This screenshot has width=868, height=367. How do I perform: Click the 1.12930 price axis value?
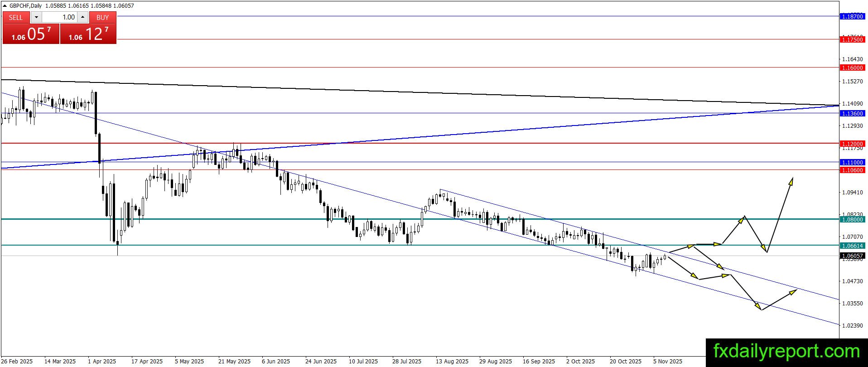(x=852, y=126)
